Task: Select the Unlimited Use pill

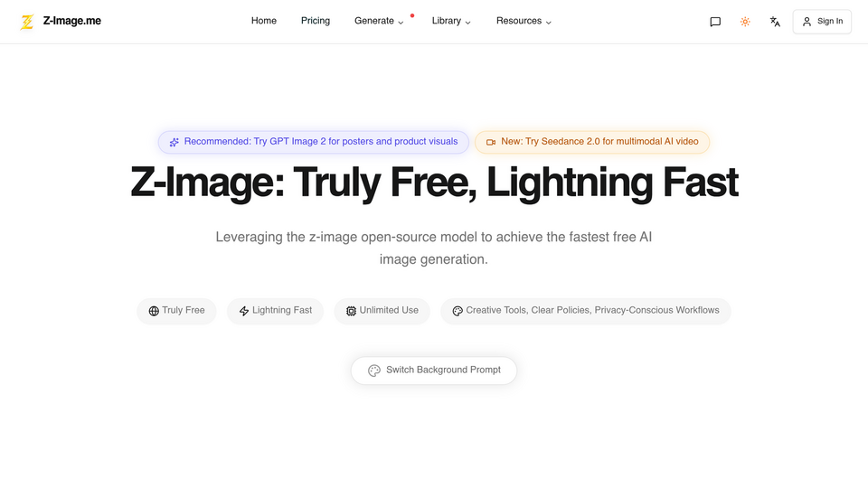Action: pyautogui.click(x=382, y=311)
